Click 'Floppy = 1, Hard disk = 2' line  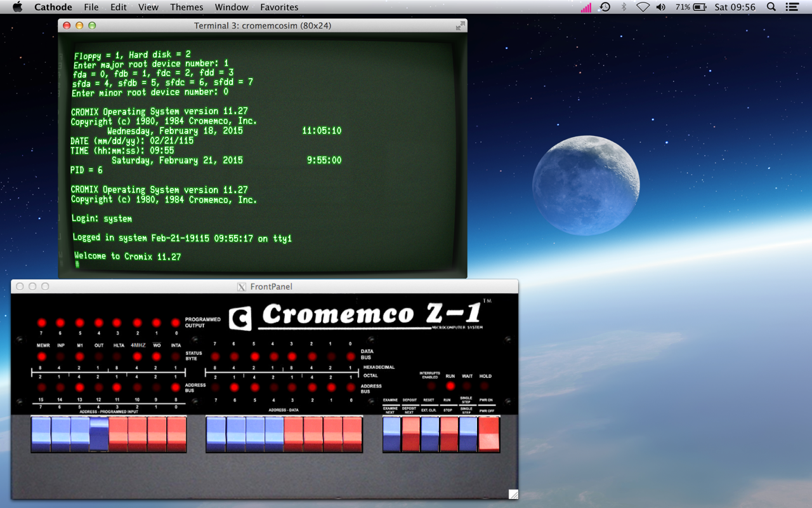click(132, 55)
